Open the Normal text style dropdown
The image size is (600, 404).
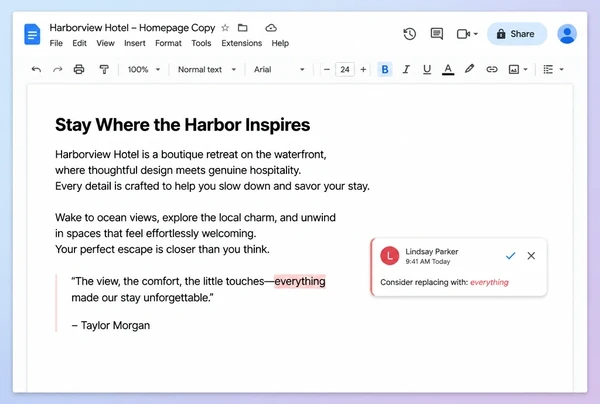click(207, 70)
